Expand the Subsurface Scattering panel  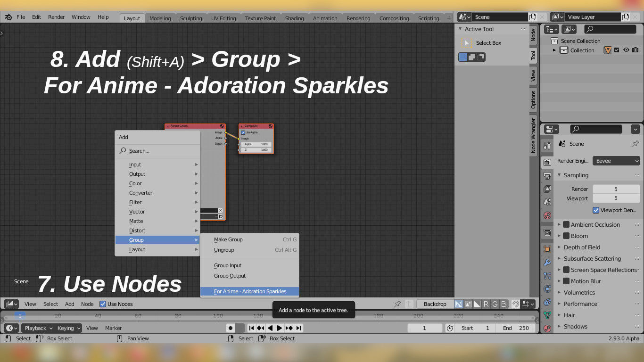560,259
